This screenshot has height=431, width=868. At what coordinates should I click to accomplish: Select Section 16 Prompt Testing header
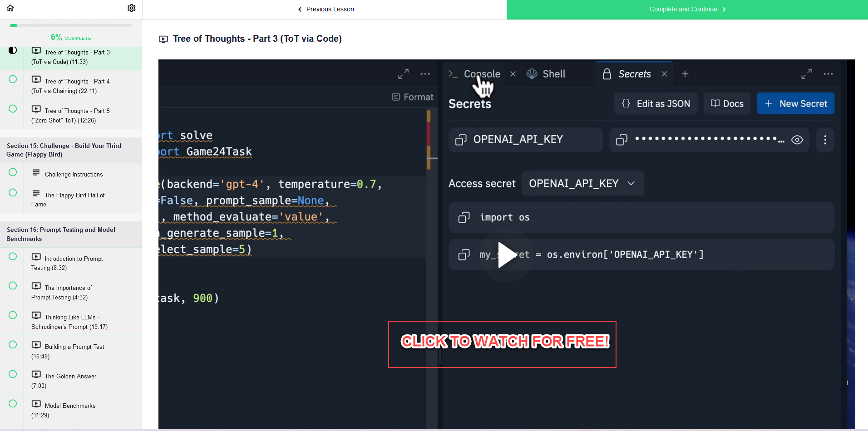(71, 234)
